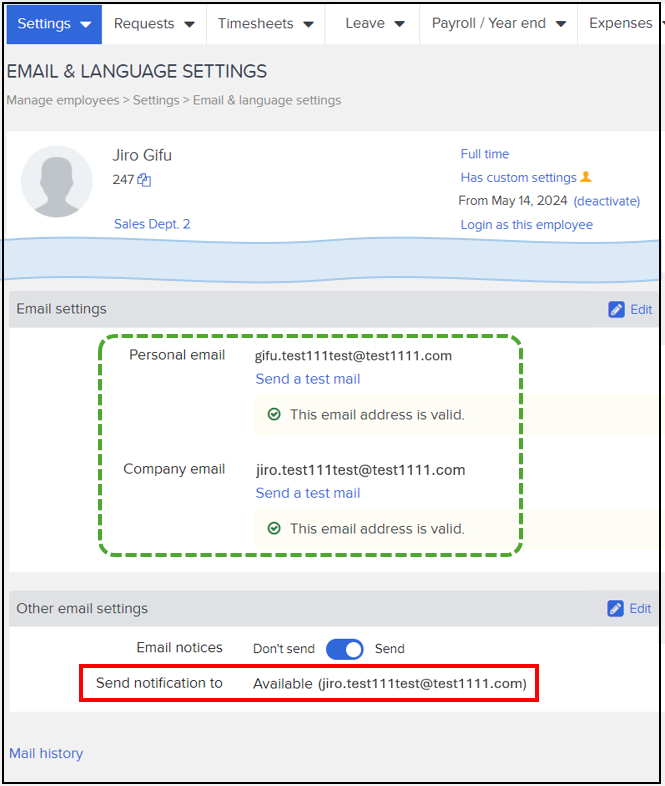This screenshot has height=786, width=665.
Task: Open the Sales Dept. 2 link
Action: tap(152, 224)
